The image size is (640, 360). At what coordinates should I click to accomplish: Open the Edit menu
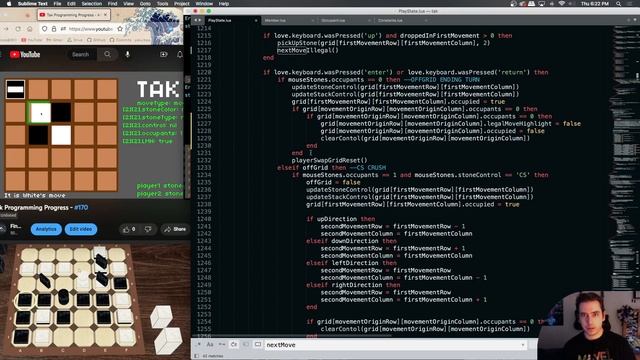click(x=71, y=4)
